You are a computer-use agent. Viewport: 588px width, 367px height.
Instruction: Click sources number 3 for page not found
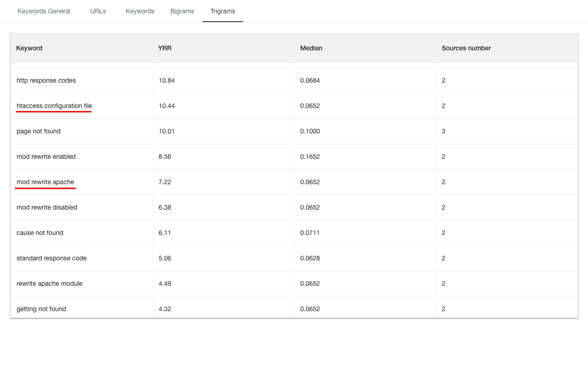444,131
